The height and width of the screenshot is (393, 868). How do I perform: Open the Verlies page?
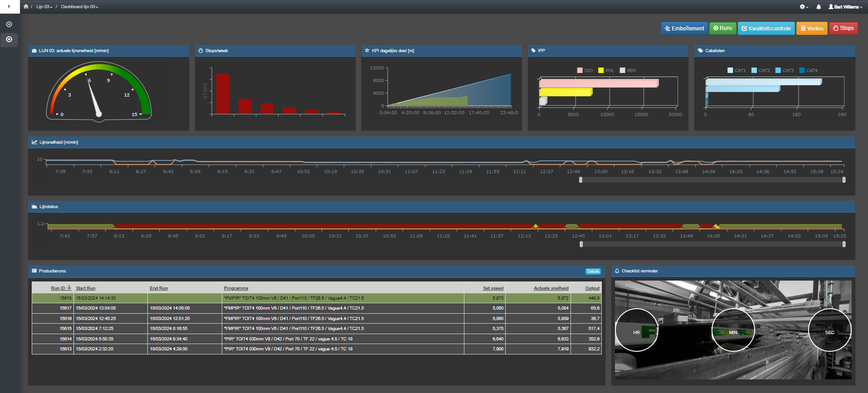tap(812, 28)
